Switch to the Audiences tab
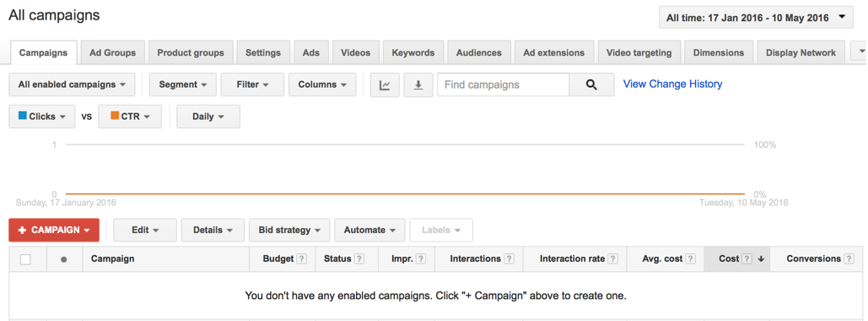This screenshot has width=868, height=321. [x=479, y=52]
